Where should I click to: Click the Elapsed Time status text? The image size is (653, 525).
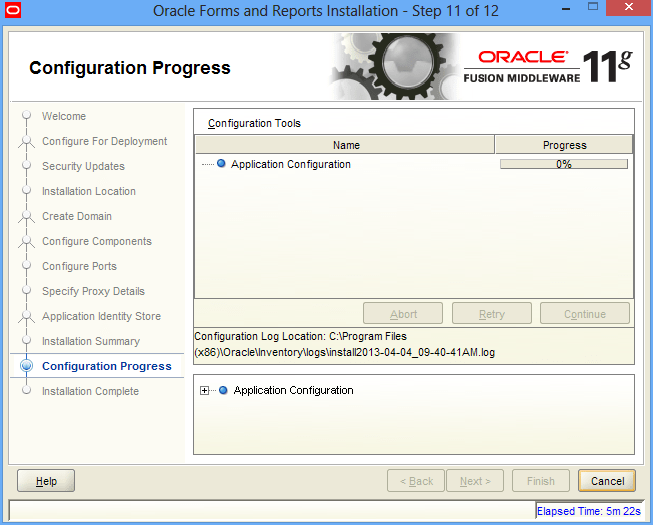(588, 511)
